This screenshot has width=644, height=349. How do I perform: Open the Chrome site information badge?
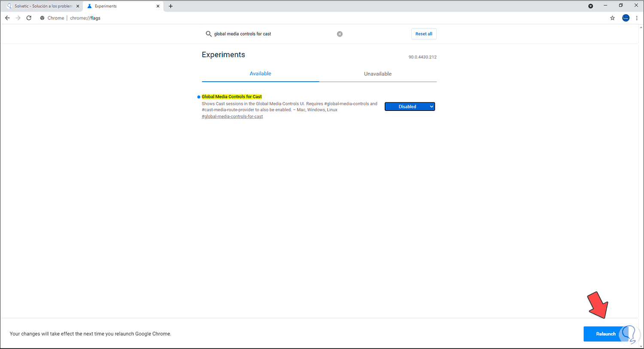42,18
